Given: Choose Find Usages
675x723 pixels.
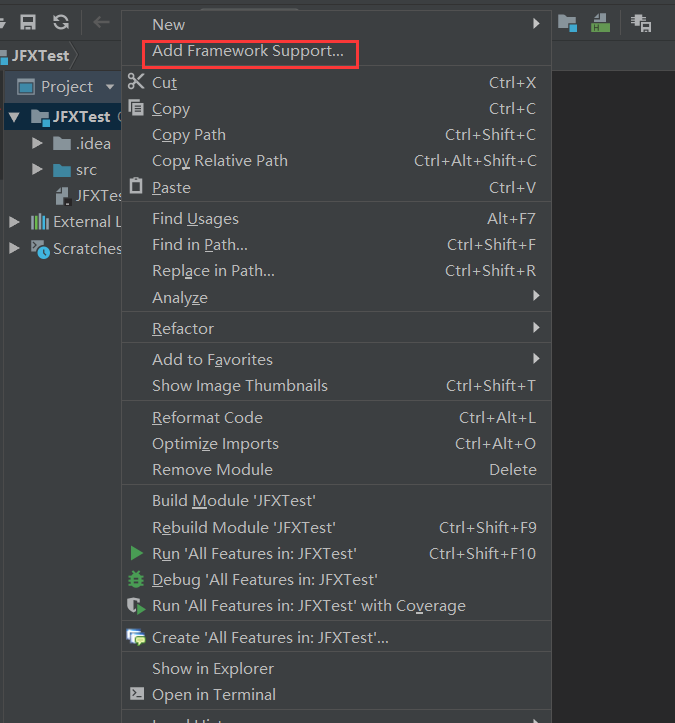Looking at the screenshot, I should coord(337,219).
